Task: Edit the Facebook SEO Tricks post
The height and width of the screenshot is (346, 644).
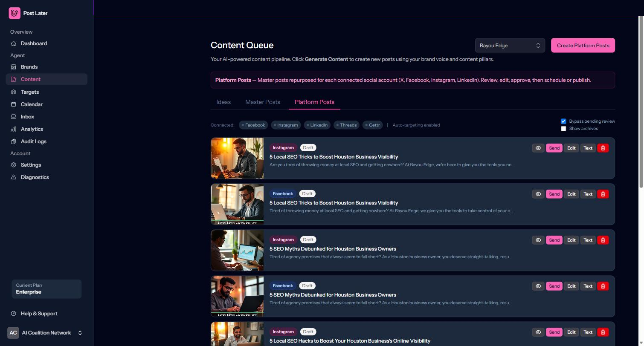Action: point(571,194)
